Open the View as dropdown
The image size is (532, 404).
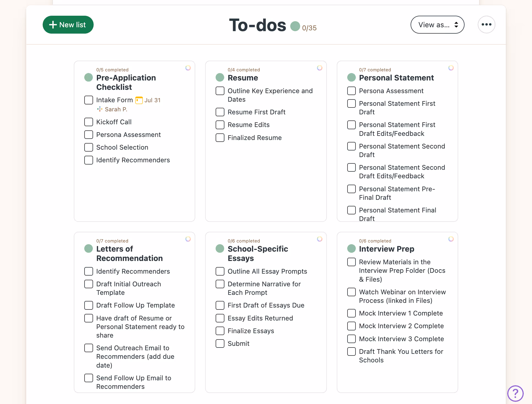coord(437,25)
